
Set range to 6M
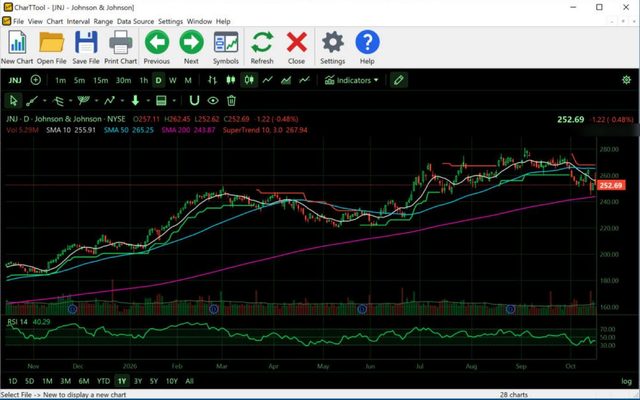84,381
